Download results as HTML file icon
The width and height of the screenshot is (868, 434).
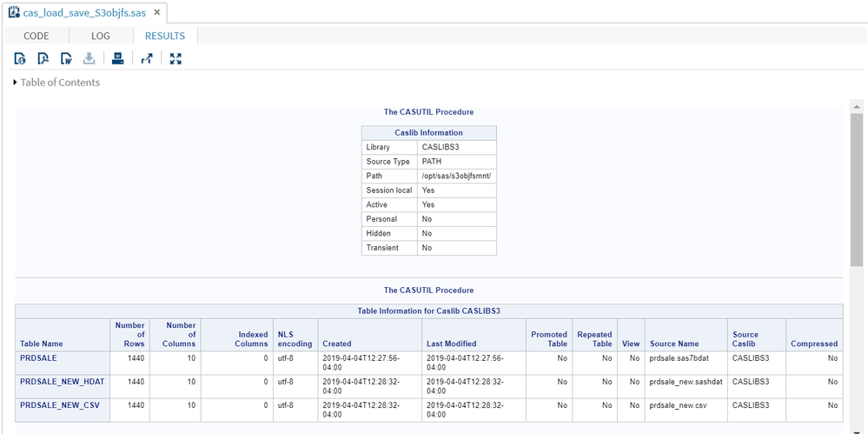pos(20,59)
